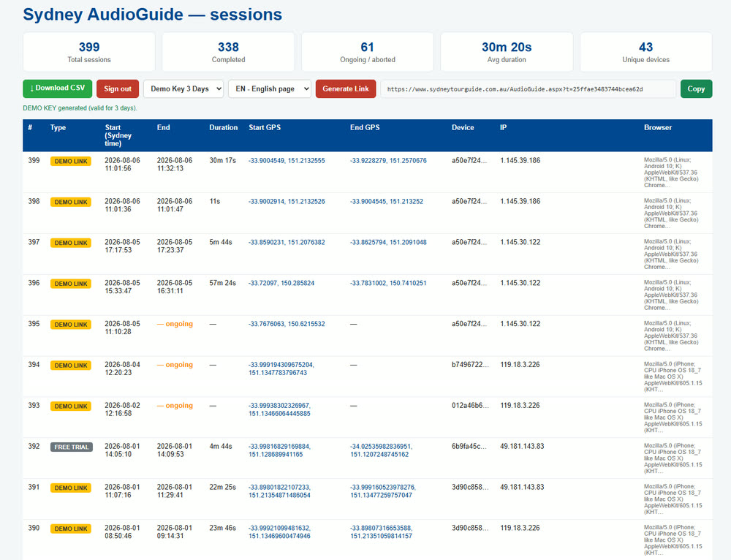Click the 43 Unique devices card
Image resolution: width=731 pixels, height=560 pixels.
click(645, 52)
